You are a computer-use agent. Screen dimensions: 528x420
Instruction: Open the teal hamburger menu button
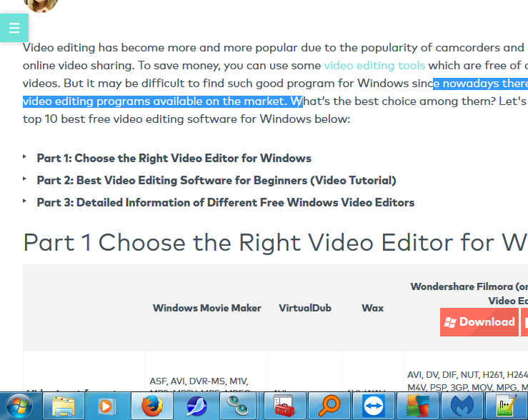(x=14, y=28)
